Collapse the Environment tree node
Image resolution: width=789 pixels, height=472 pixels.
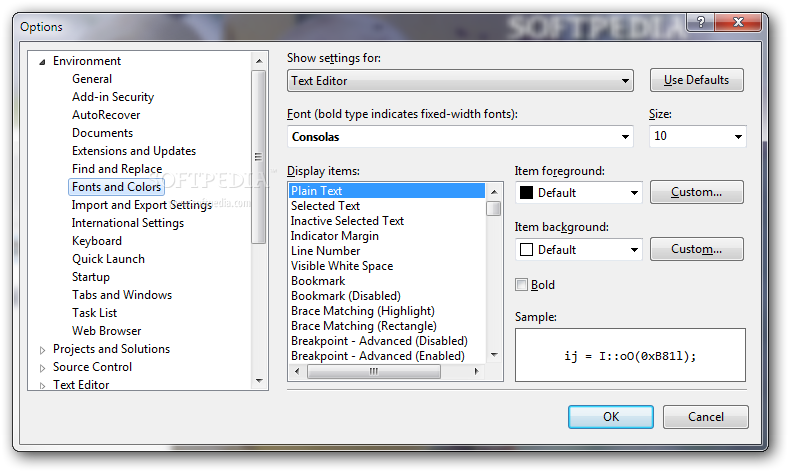coord(43,62)
